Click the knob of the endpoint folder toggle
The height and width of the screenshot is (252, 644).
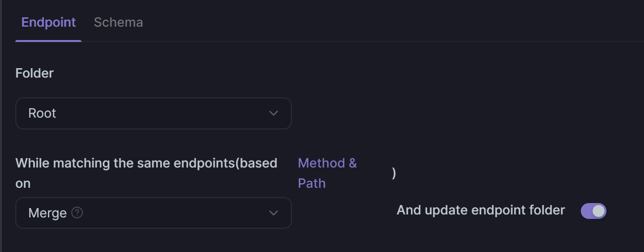click(598, 211)
